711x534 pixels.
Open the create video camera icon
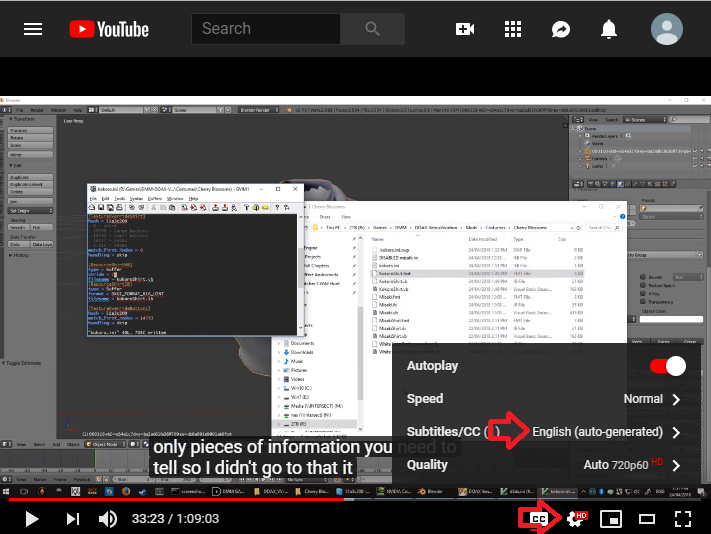(465, 29)
